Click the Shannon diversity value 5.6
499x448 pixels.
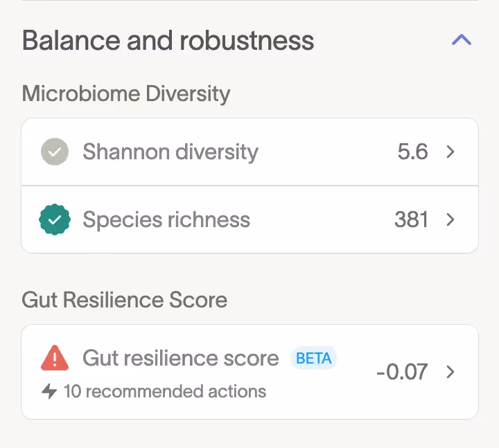point(412,152)
